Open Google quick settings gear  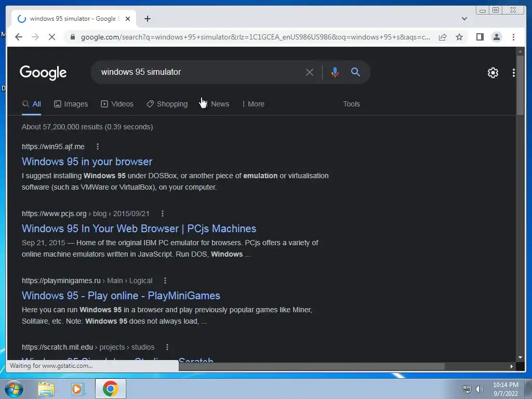(x=493, y=73)
